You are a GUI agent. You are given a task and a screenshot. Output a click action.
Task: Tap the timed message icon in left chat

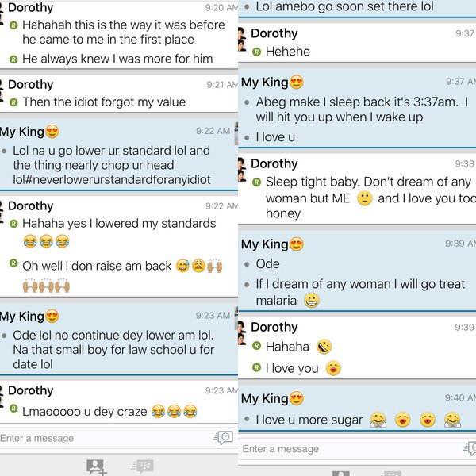tap(223, 437)
